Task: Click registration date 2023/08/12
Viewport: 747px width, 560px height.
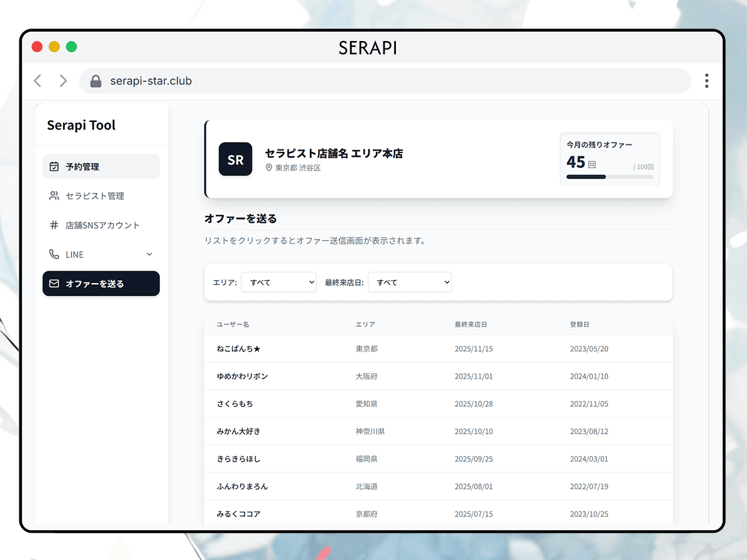Action: coord(590,431)
